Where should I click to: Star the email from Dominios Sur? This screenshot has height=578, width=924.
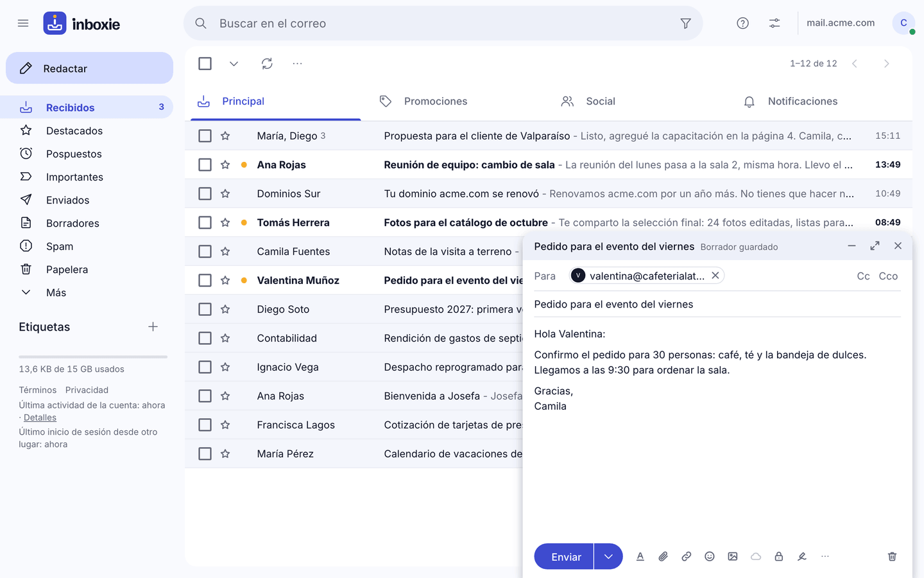(225, 193)
